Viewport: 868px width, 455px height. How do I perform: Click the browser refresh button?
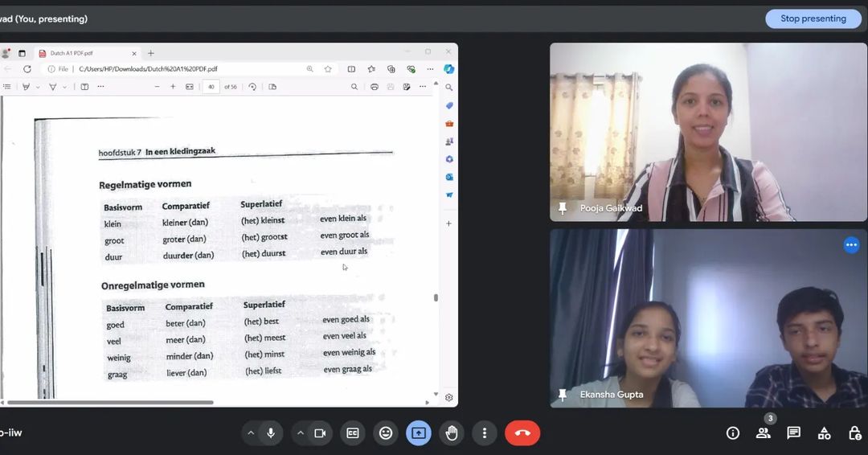point(27,69)
